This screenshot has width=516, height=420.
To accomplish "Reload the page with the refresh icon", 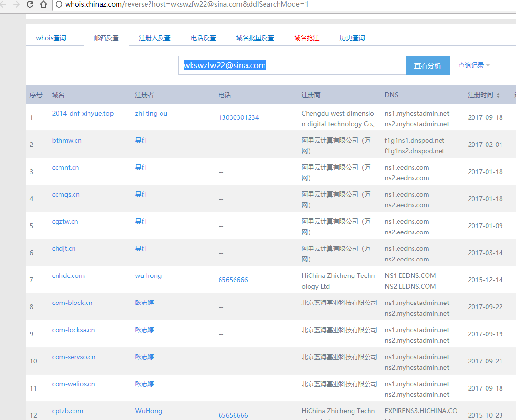I will click(29, 4).
